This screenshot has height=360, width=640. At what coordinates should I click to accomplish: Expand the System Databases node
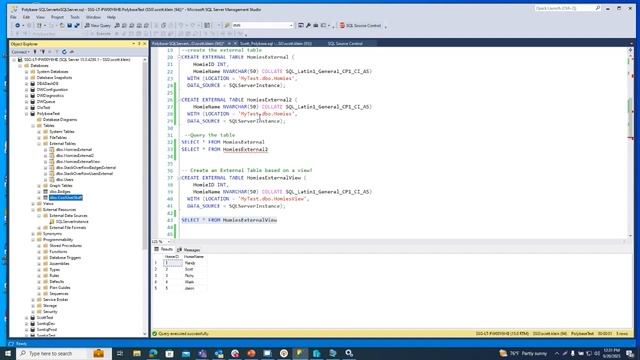tap(27, 71)
